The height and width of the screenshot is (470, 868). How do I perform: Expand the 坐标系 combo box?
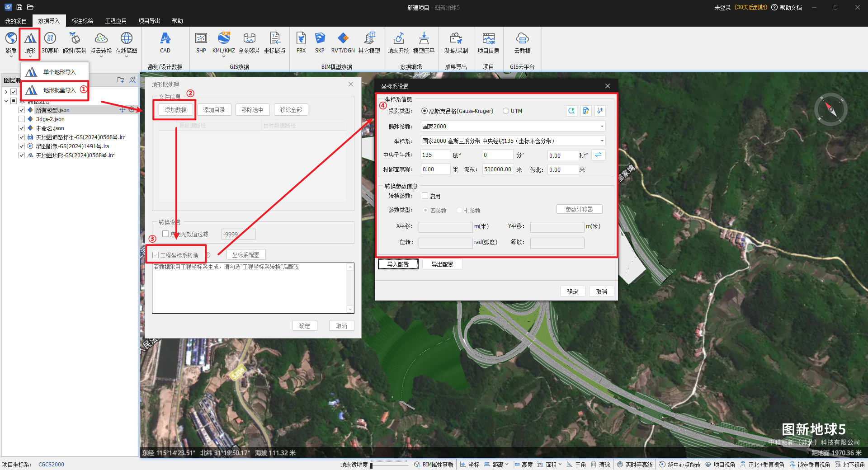click(602, 141)
